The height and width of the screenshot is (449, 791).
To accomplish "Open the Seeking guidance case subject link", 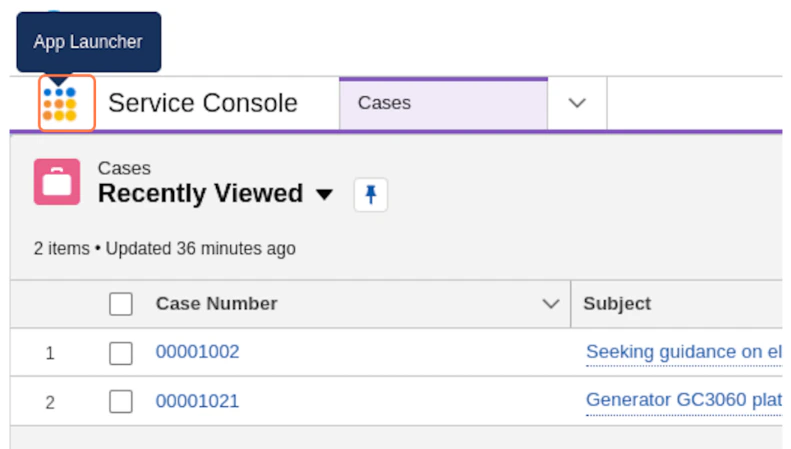I will click(x=683, y=352).
